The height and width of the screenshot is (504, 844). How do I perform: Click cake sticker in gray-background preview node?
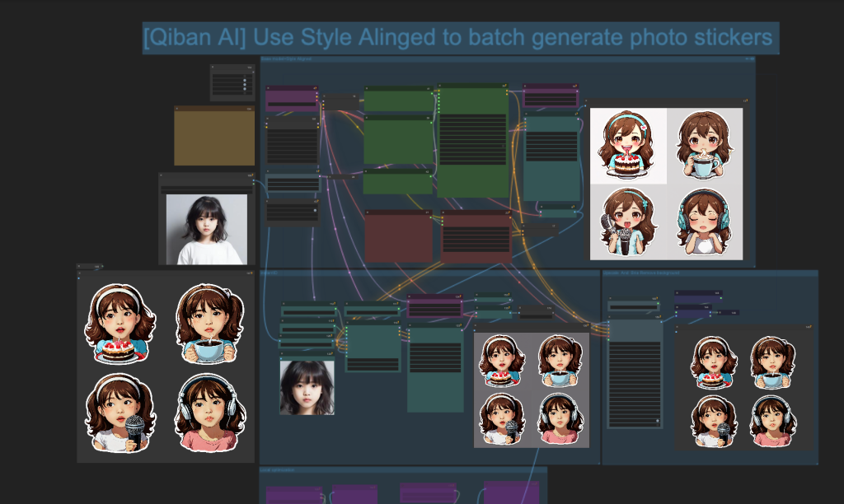[x=502, y=361]
